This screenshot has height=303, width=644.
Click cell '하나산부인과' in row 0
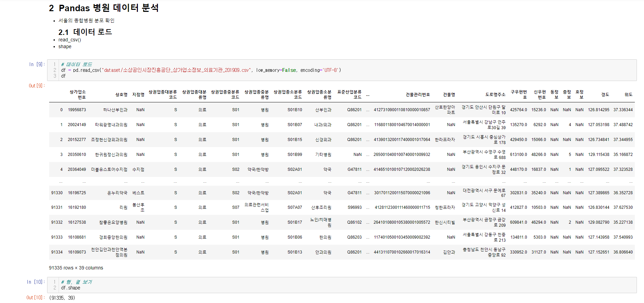tap(115, 110)
